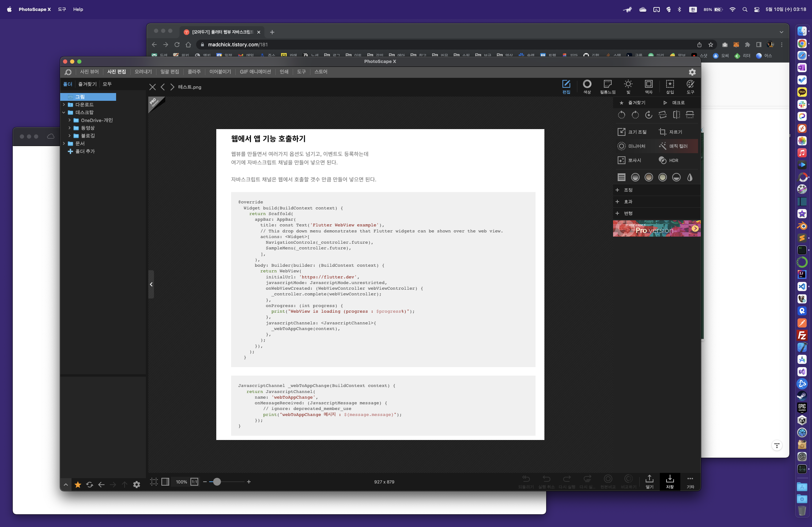The width and height of the screenshot is (812, 527).
Task: Expand the 블로깅 folder
Action: coord(70,136)
